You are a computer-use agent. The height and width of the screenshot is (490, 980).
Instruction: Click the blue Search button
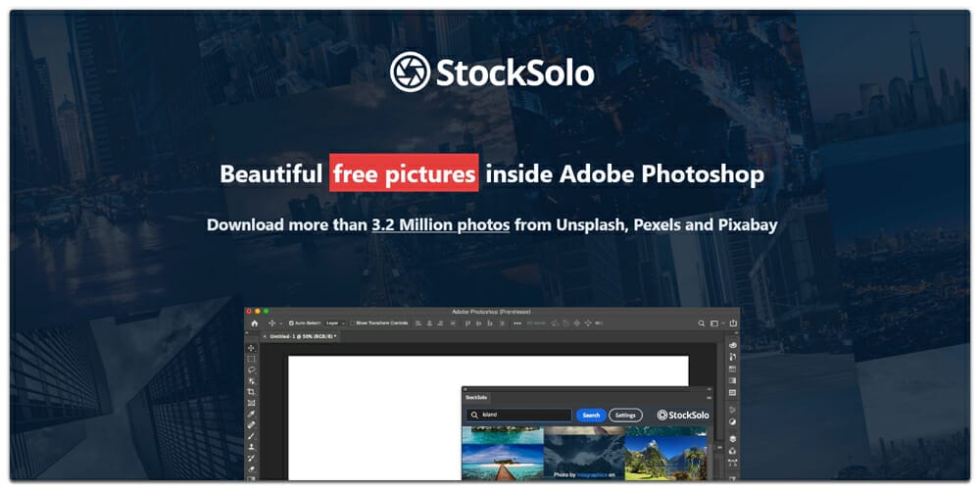[x=591, y=415]
